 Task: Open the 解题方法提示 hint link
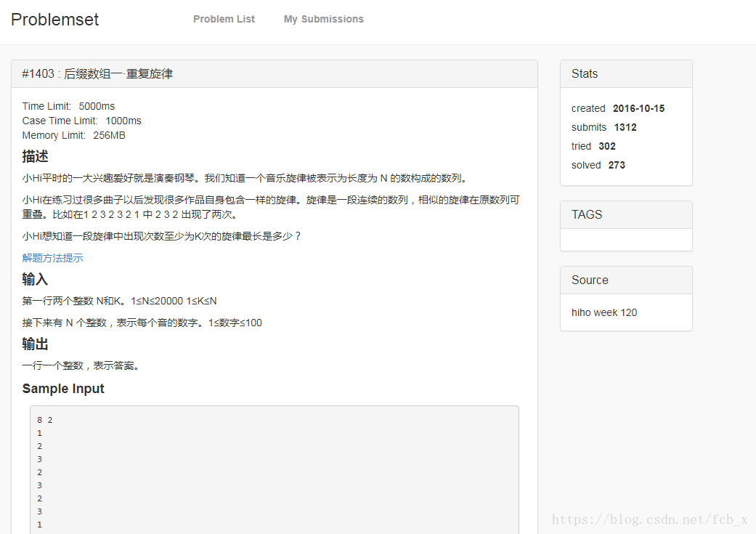pos(52,258)
